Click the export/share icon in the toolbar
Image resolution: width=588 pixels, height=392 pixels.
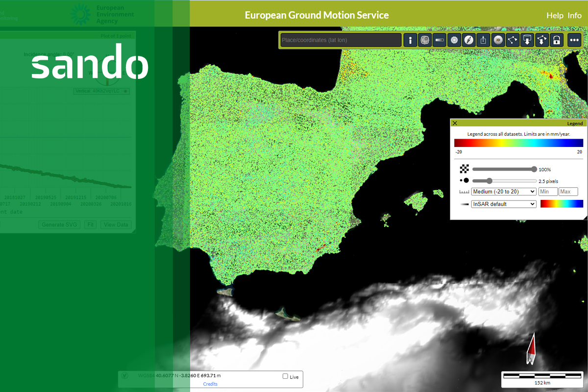484,40
